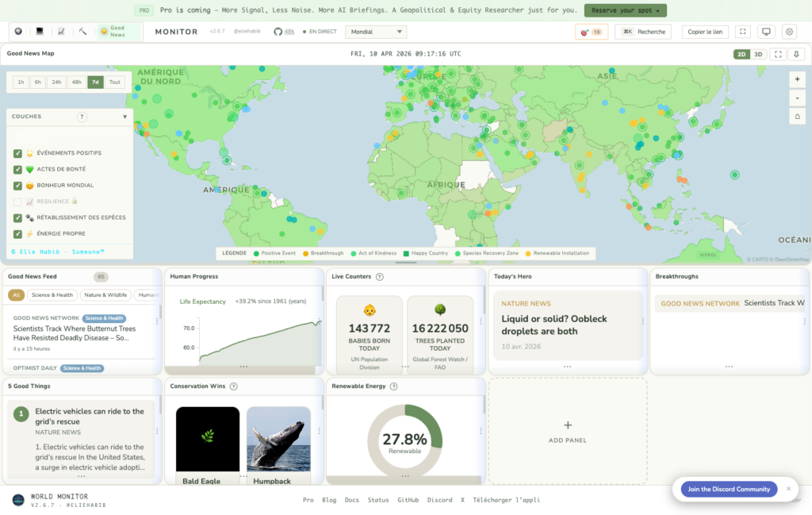812x515 pixels.
Task: Open the Mondial region dropdown
Action: point(377,32)
